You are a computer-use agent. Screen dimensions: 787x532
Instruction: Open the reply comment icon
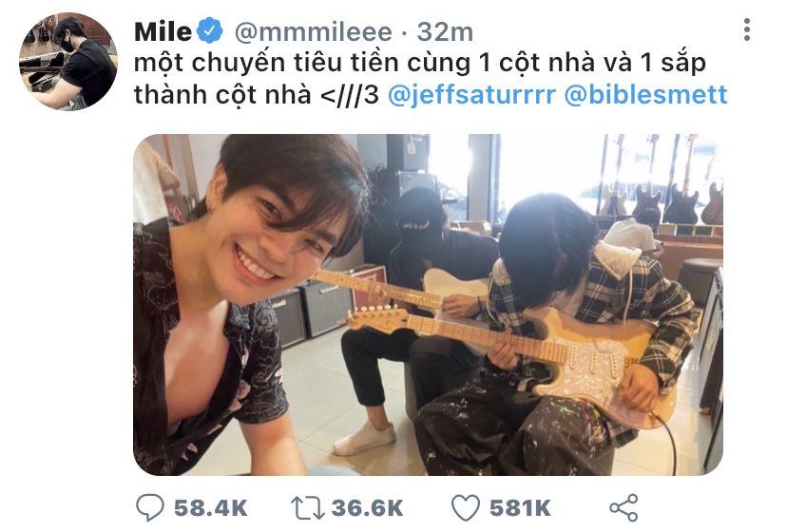(149, 507)
